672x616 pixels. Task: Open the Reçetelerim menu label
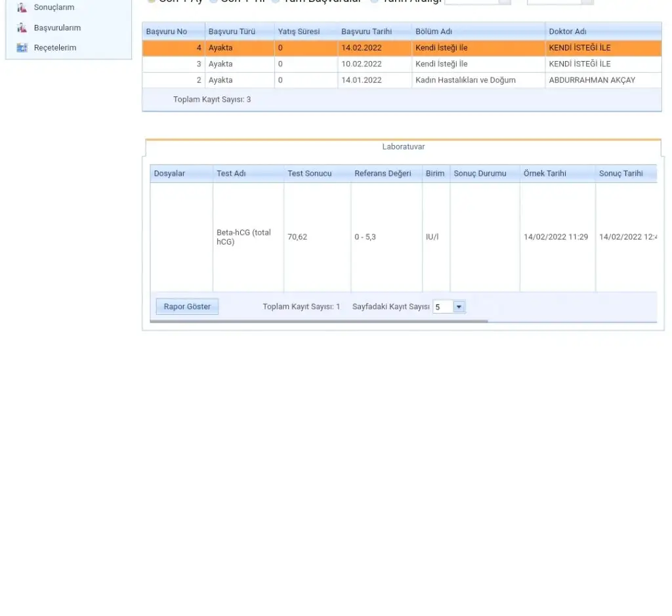click(55, 48)
